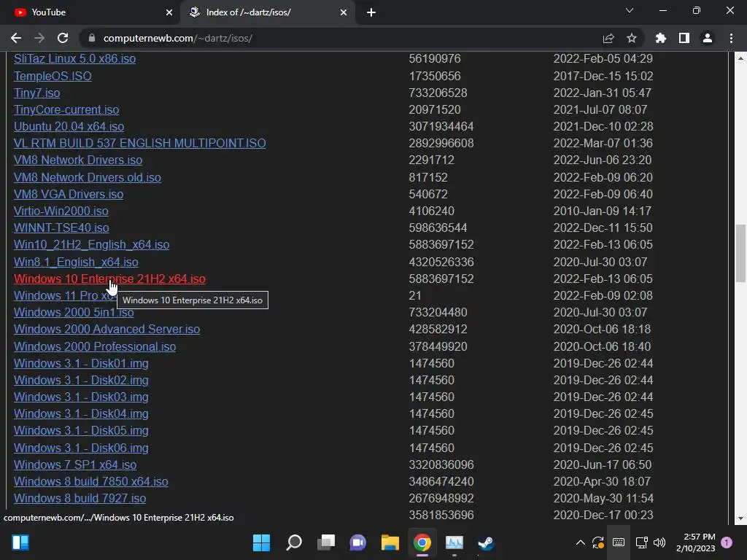Open the performance monitor app on taskbar
The height and width of the screenshot is (560, 747).
click(454, 542)
